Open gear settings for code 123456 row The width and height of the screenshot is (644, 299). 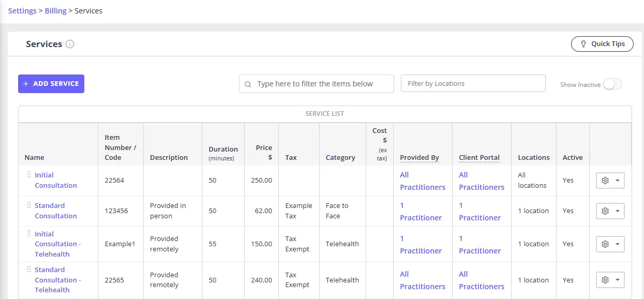coord(610,211)
